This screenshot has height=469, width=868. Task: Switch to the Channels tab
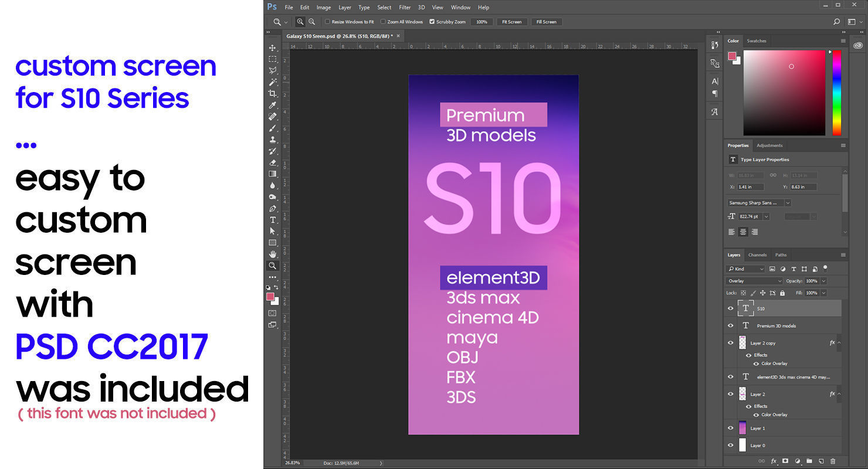pos(757,255)
